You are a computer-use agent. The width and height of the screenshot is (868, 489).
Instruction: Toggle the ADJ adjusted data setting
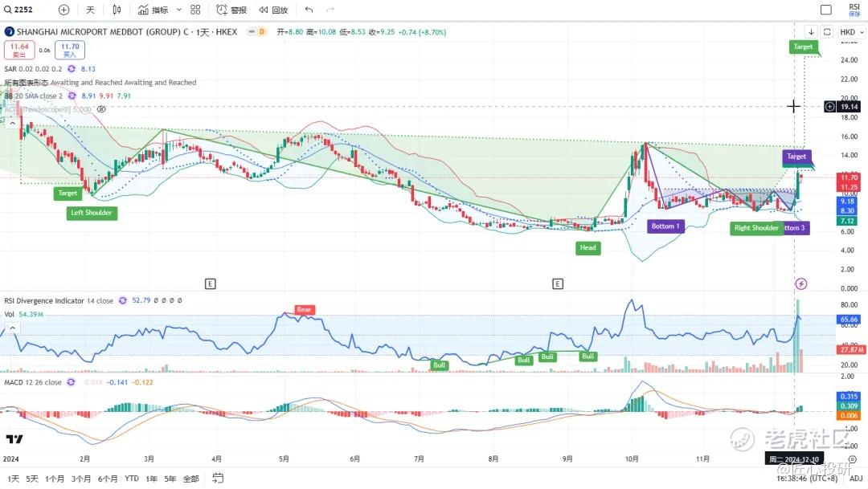(x=856, y=479)
